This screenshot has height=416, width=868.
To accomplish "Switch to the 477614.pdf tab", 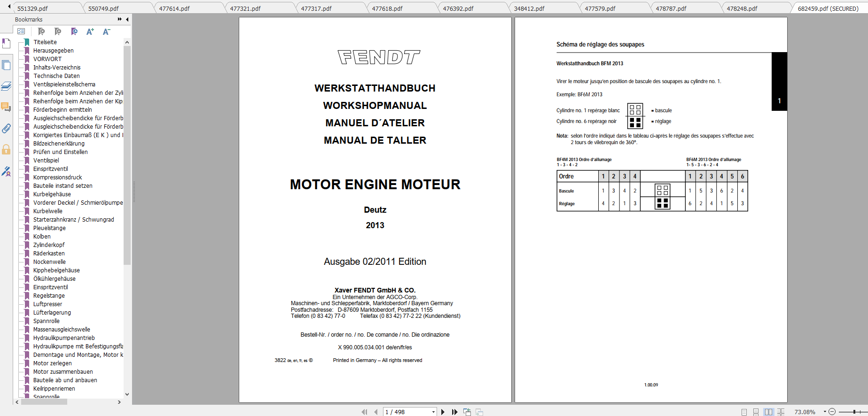I will point(174,8).
